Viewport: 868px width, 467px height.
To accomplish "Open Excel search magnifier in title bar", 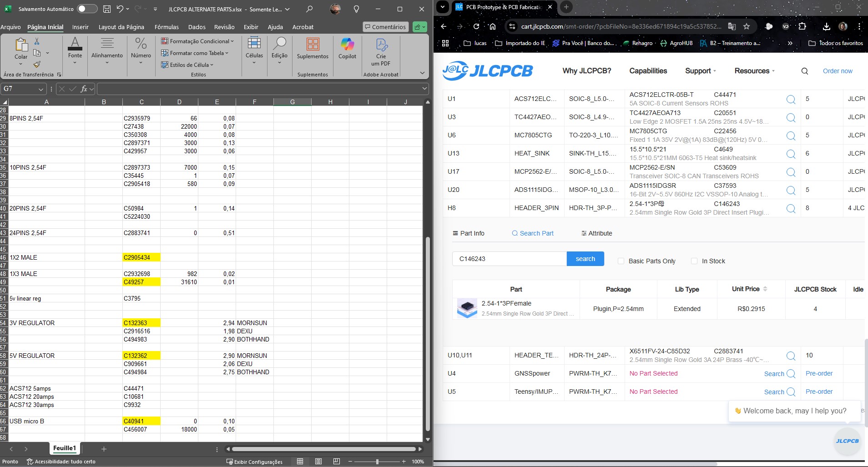I will [309, 9].
